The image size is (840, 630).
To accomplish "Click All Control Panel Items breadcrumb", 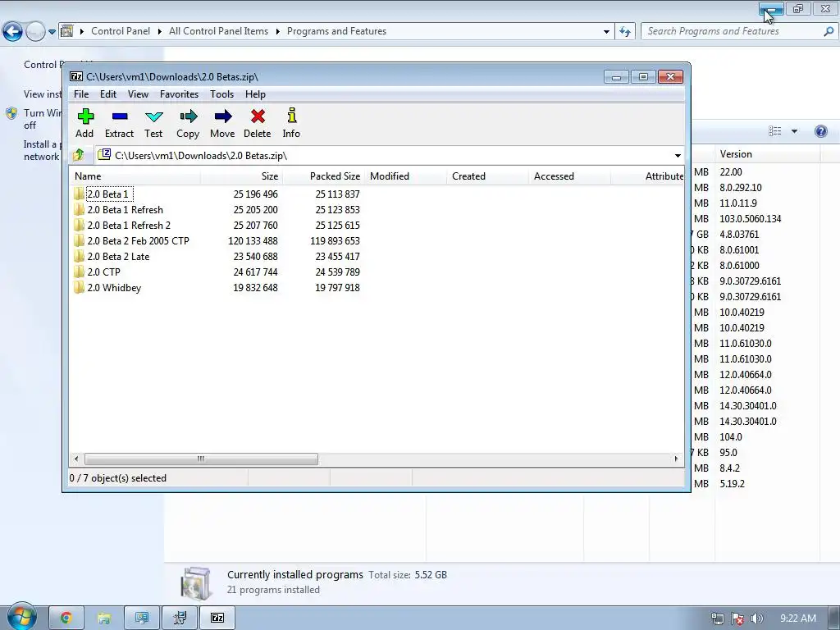I will pyautogui.click(x=218, y=31).
